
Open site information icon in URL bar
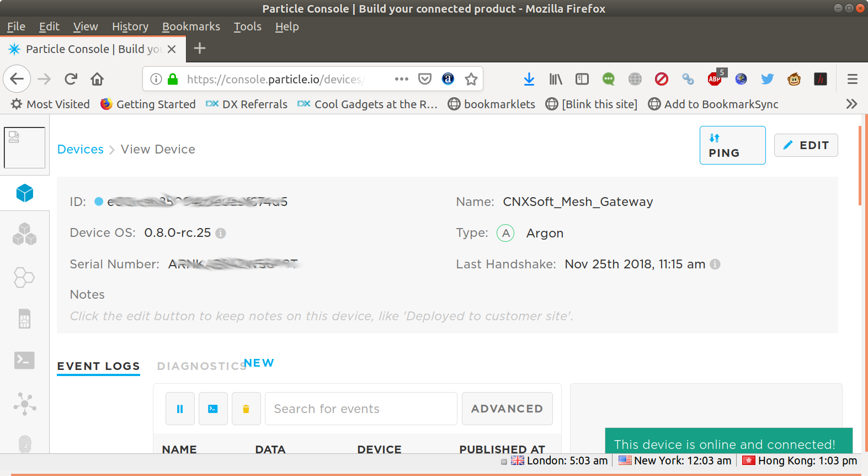pos(156,79)
